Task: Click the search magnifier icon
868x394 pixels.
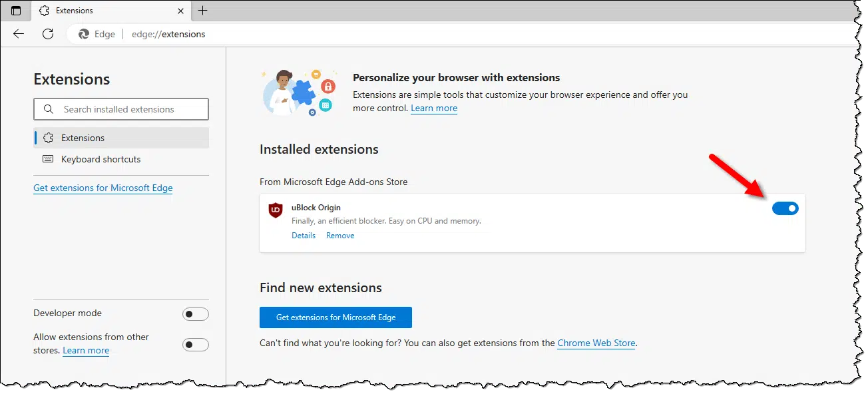Action: [49, 109]
